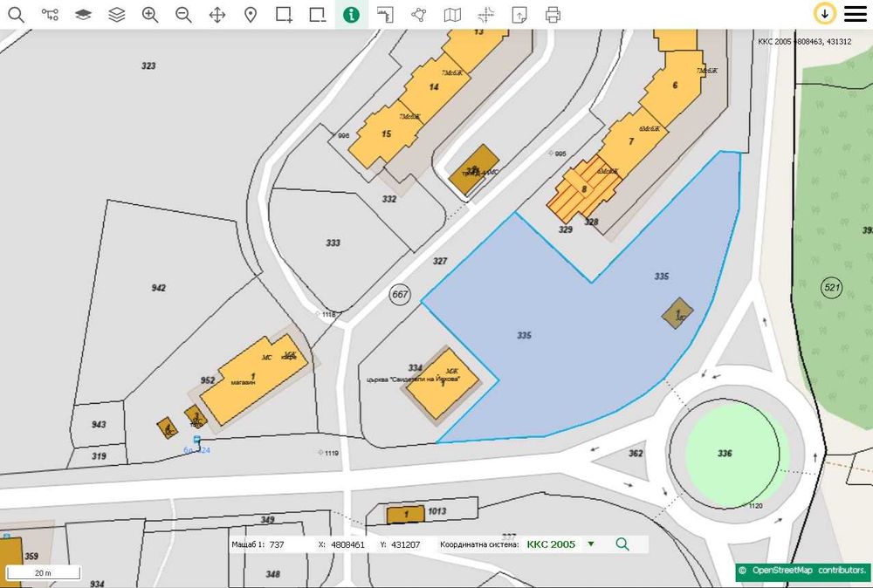Click the Y coordinate field 431207
Image resolution: width=873 pixels, height=588 pixels.
406,544
